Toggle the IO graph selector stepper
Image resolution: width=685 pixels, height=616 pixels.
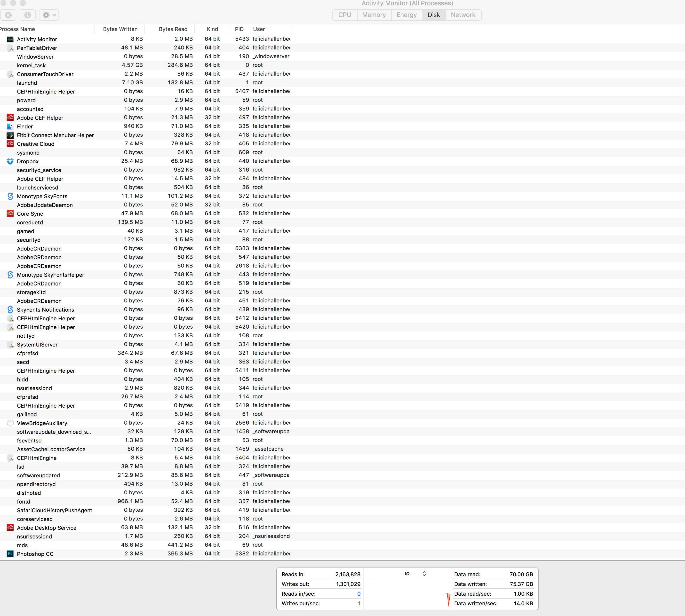[424, 573]
